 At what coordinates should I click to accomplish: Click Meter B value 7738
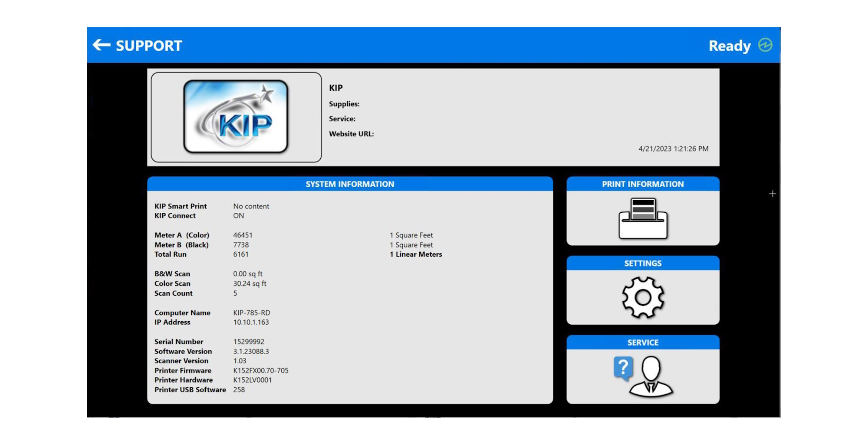point(241,245)
